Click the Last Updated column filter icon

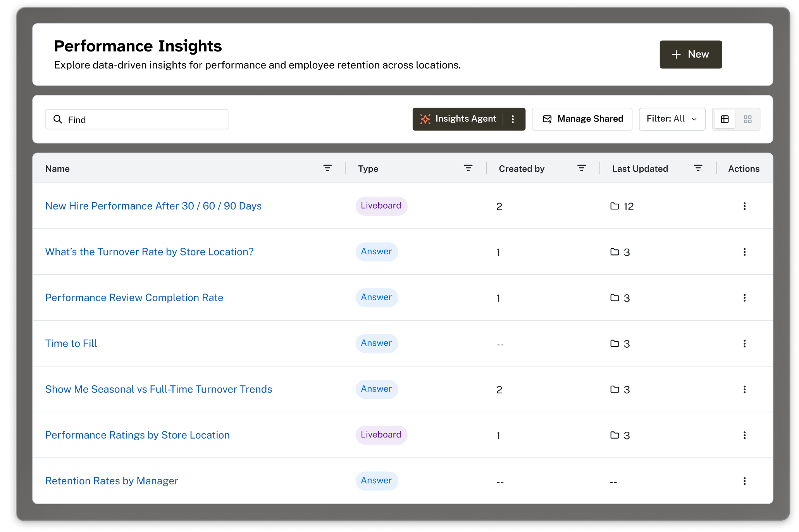pyautogui.click(x=698, y=168)
